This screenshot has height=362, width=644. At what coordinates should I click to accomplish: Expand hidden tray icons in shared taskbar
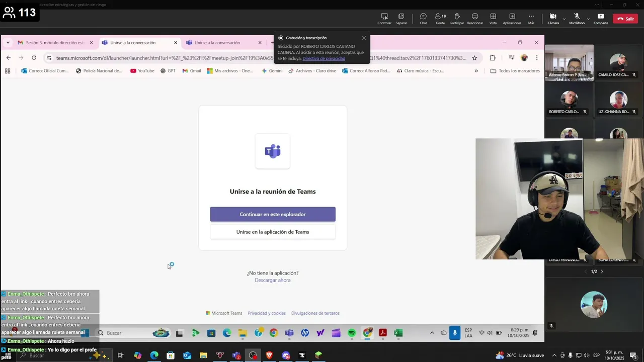(x=432, y=333)
